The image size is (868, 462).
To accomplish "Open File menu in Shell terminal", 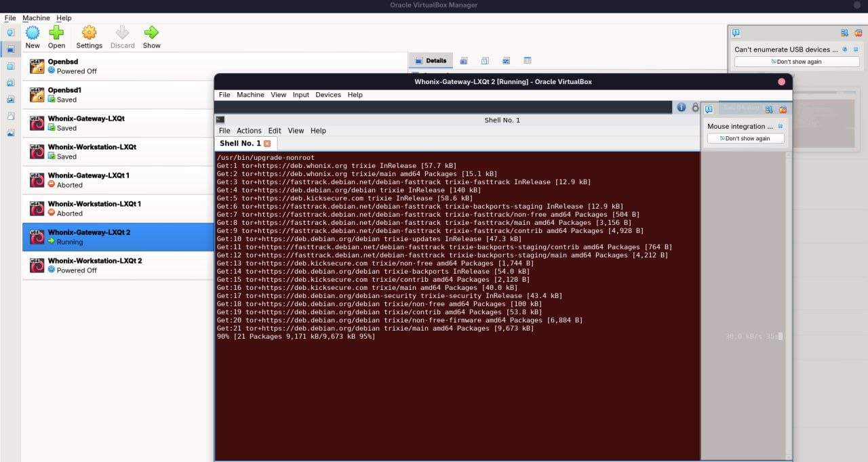I will click(x=224, y=131).
